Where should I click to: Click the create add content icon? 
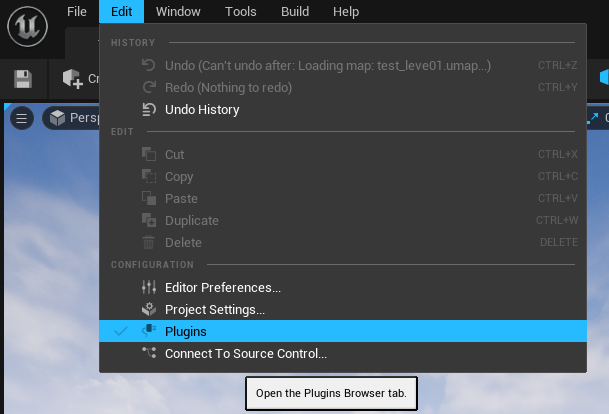[72, 78]
